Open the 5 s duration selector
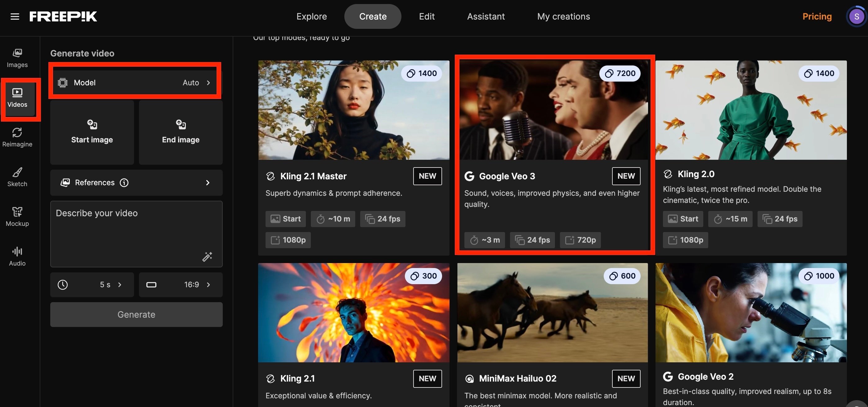868x407 pixels. point(92,285)
